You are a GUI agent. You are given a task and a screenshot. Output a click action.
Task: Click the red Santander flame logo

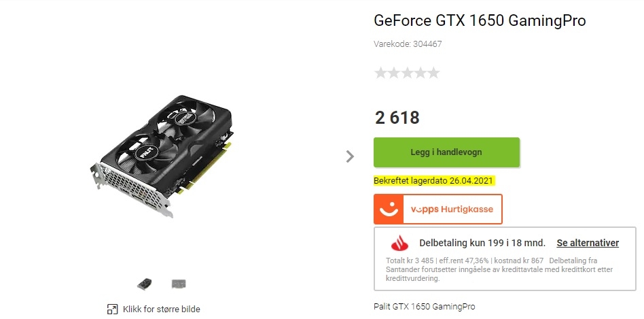(x=399, y=243)
